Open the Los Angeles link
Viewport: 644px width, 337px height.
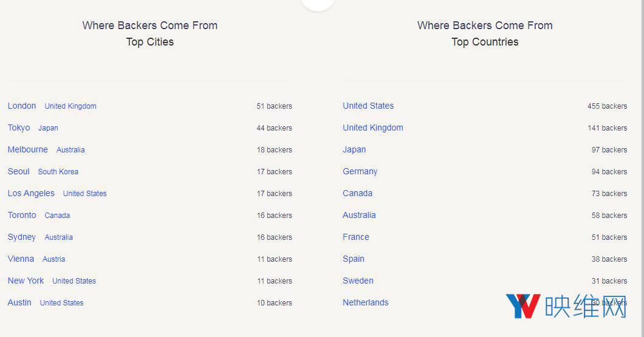pos(31,193)
